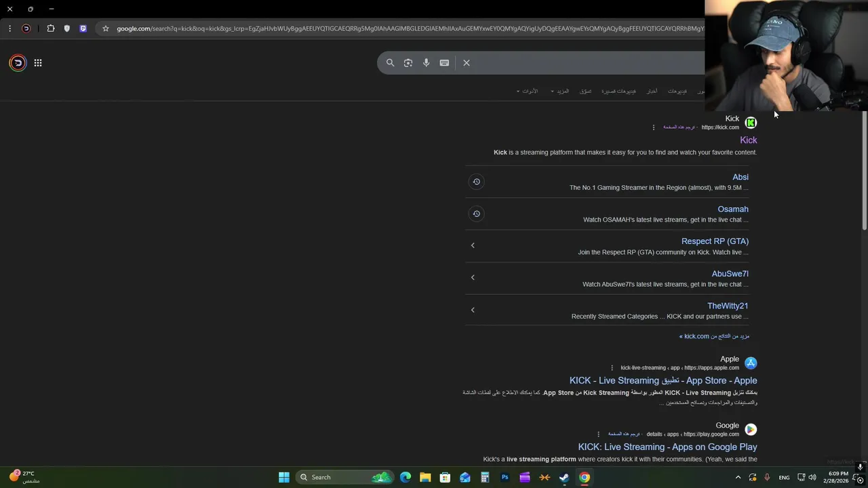Expand chevron on Respect RP (GTA) sitelink

tap(473, 245)
